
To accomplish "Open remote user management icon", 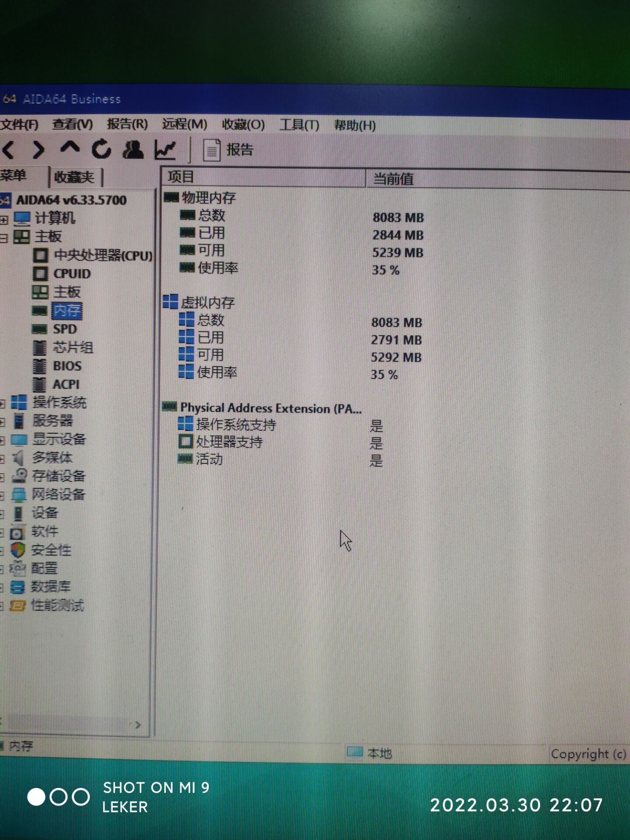I will pos(133,150).
